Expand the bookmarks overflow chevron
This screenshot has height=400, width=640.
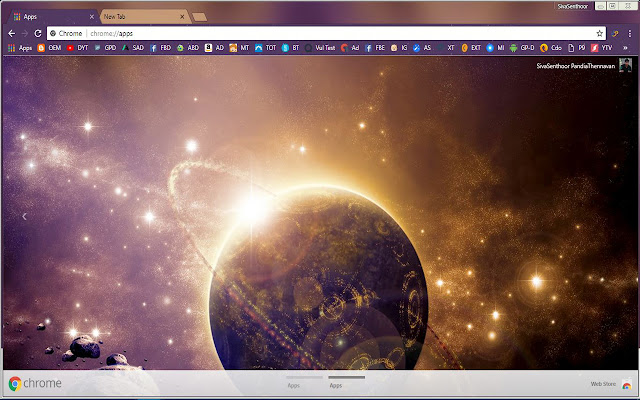[625, 48]
